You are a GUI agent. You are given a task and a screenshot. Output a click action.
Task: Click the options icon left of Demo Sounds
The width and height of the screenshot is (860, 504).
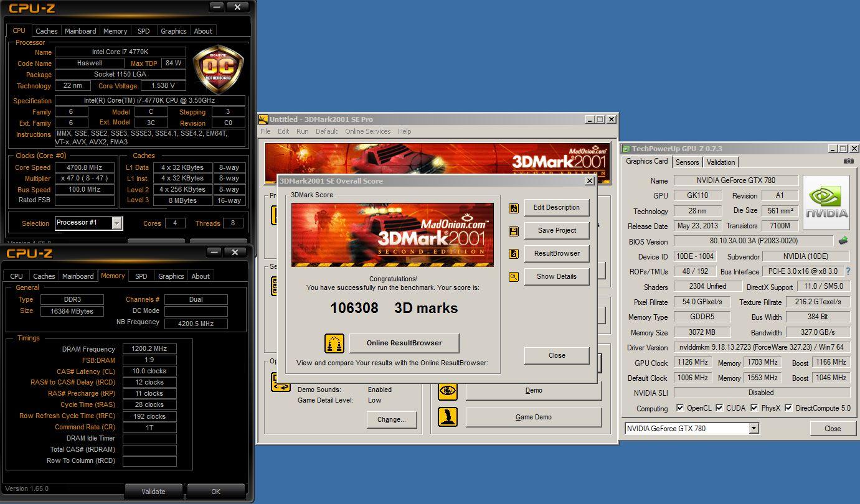(280, 382)
